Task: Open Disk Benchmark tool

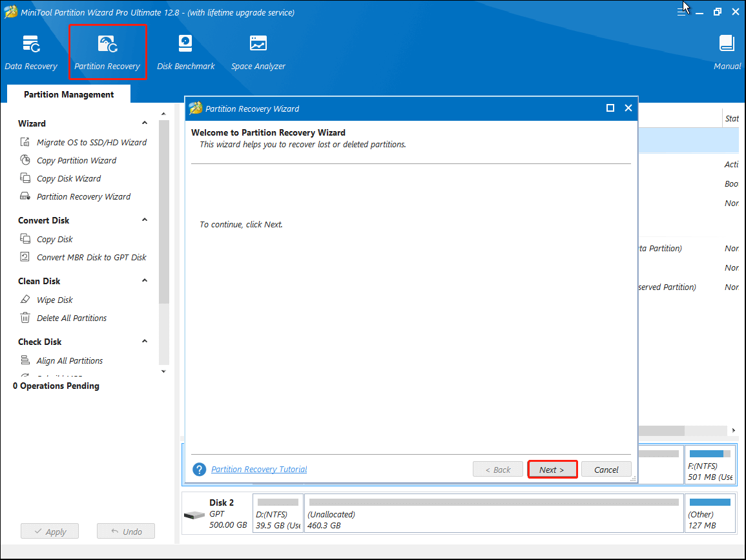Action: [186, 52]
